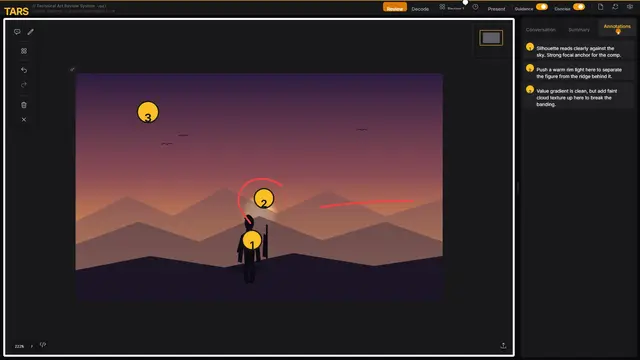Toggle the Concise switch

coord(579,7)
